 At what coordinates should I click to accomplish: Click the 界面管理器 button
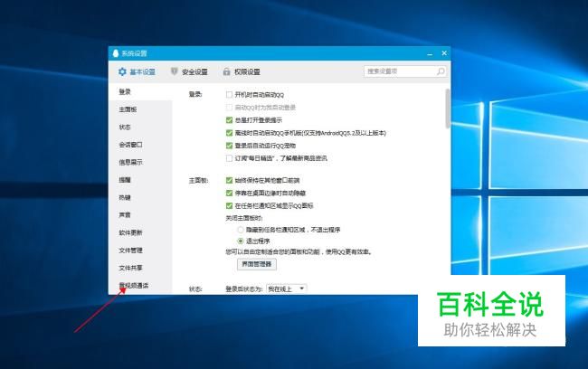[257, 264]
